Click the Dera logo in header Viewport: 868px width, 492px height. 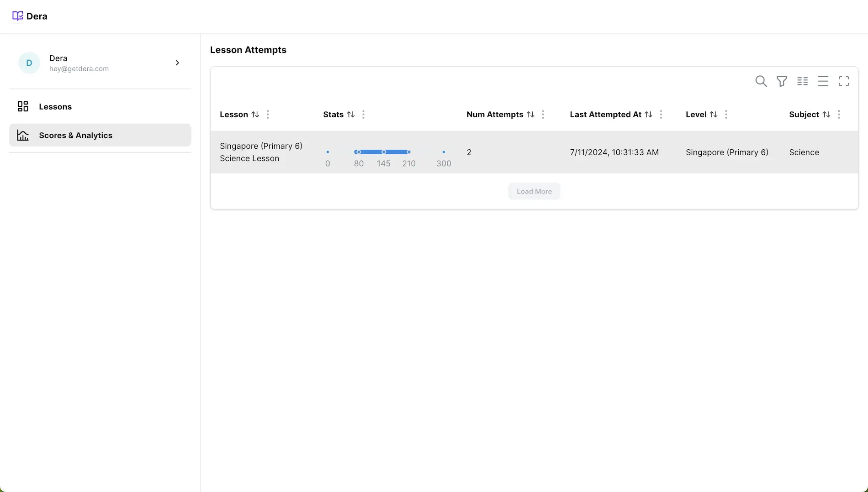pos(30,16)
